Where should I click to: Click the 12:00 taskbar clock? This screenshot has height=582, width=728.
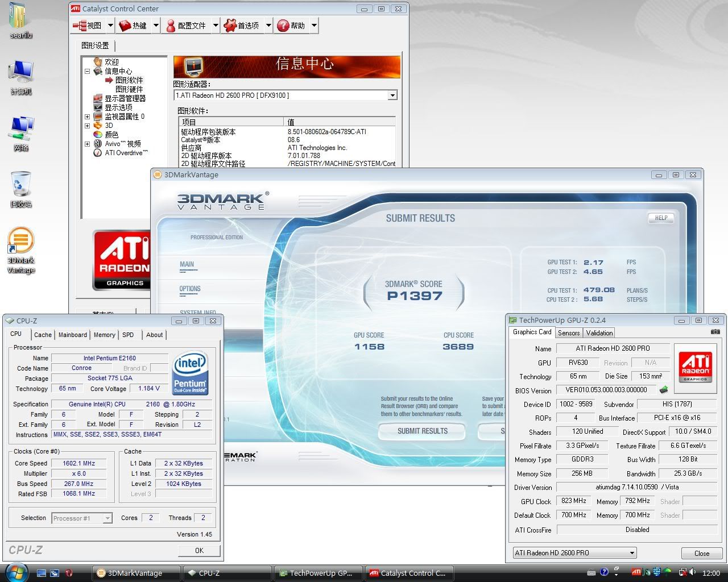click(711, 573)
